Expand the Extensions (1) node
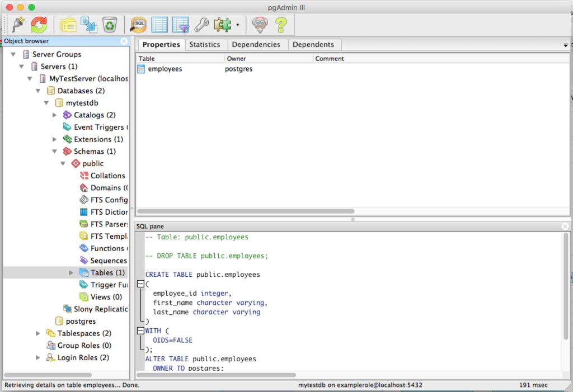573x392 pixels. (x=54, y=139)
